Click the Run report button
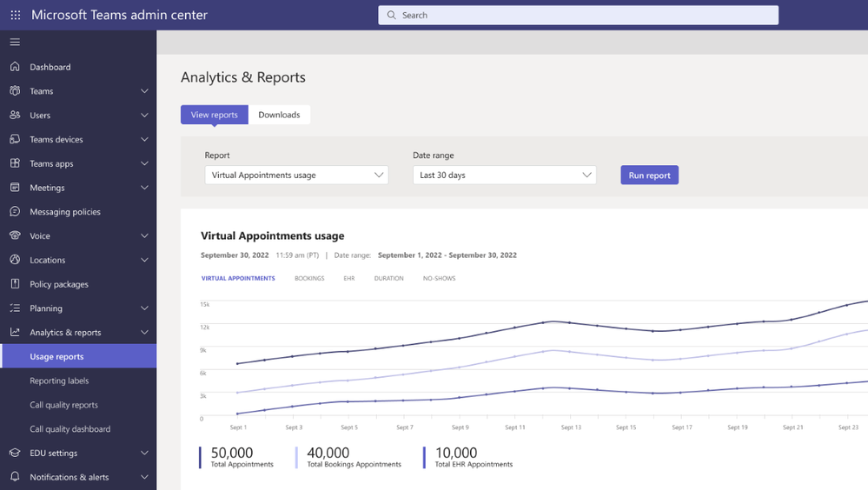The width and height of the screenshot is (868, 490). (649, 175)
